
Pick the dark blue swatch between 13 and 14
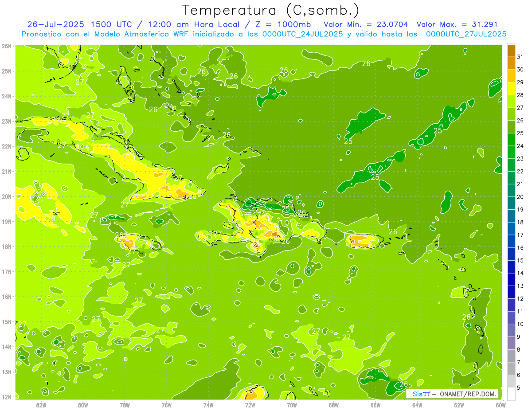click(511, 279)
